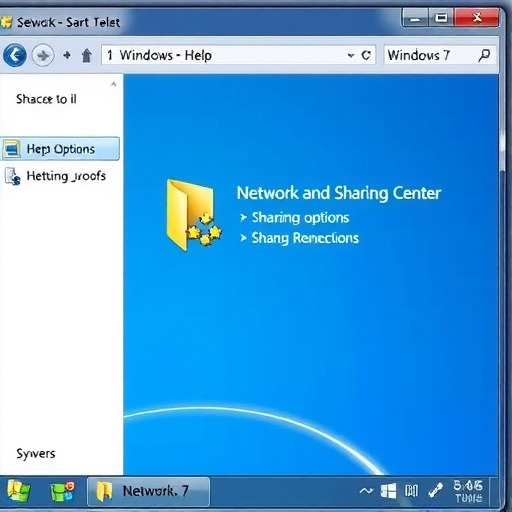Click the yellow folder icon with stars
512x512 pixels.
click(x=193, y=215)
